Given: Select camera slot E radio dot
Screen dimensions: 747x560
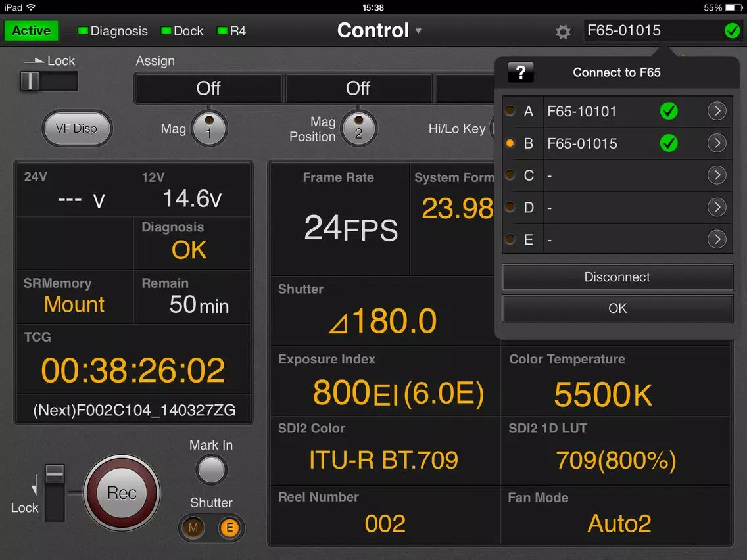Looking at the screenshot, I should point(510,239).
